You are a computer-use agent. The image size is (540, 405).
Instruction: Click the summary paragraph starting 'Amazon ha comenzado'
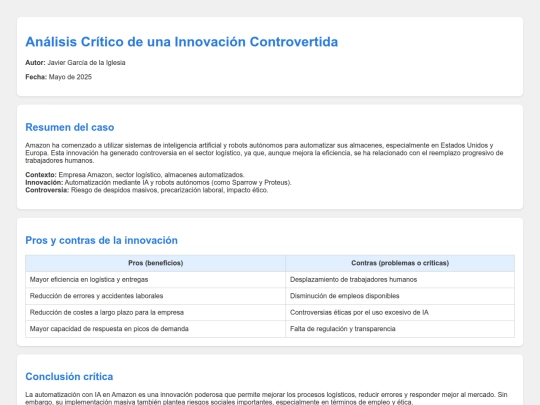264,153
